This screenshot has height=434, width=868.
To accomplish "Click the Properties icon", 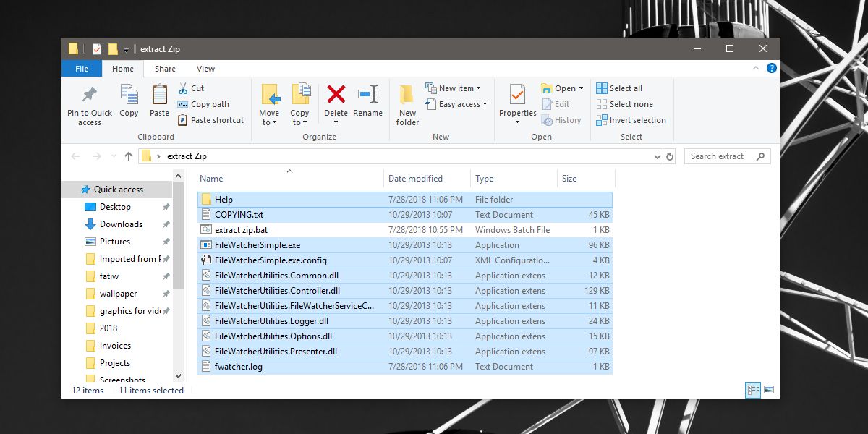I will click(518, 95).
